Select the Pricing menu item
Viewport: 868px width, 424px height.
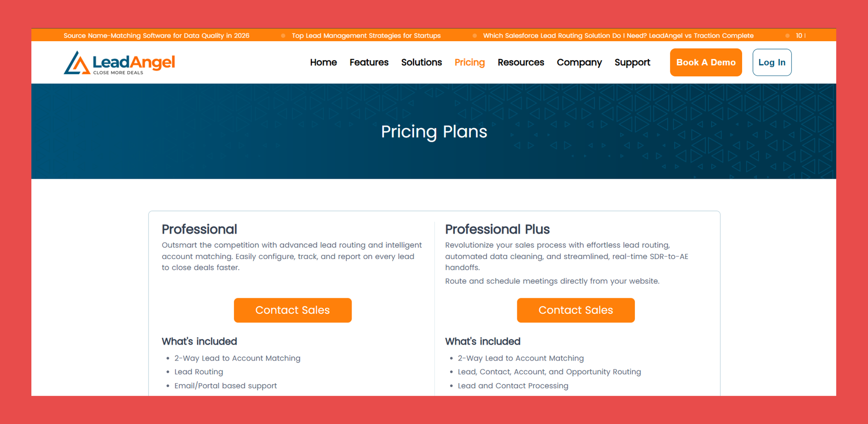coord(470,62)
